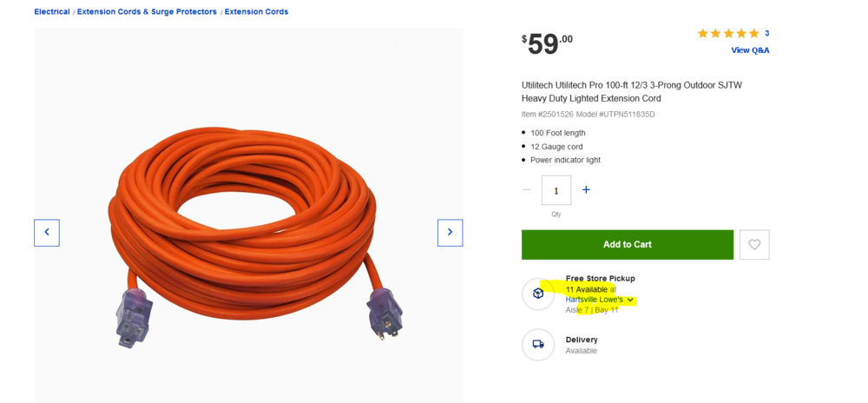Click the quantity input field
This screenshot has height=403, width=868.
(x=556, y=190)
